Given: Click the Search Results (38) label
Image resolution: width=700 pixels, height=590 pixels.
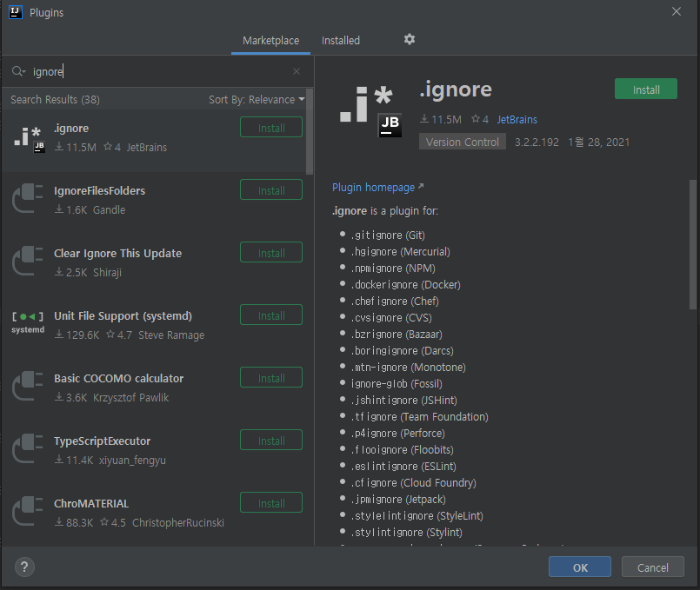Looking at the screenshot, I should pos(55,99).
